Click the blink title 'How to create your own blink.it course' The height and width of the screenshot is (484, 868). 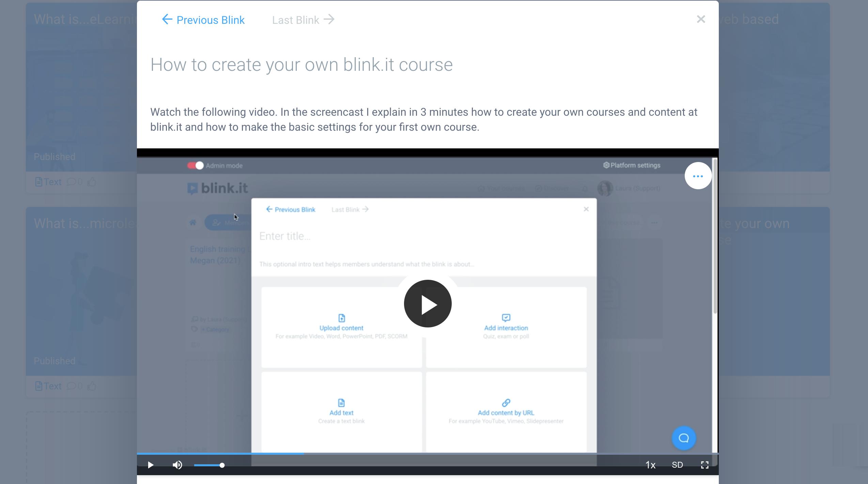point(301,65)
